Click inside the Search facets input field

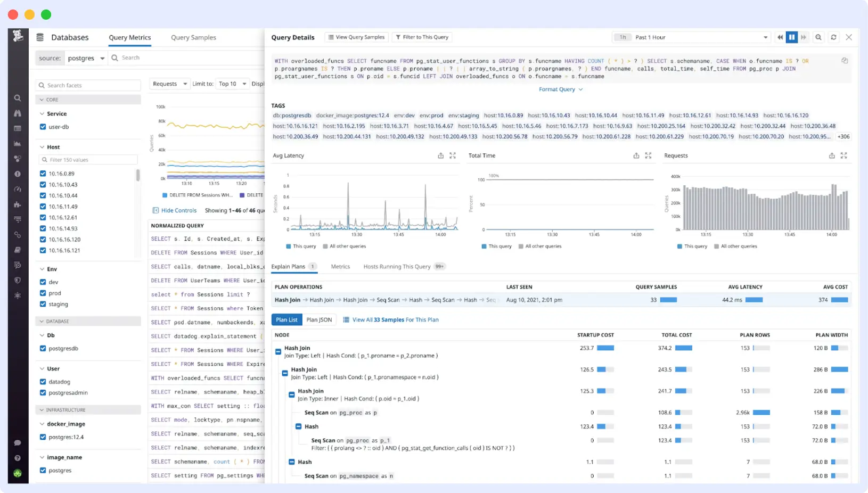[x=88, y=85]
